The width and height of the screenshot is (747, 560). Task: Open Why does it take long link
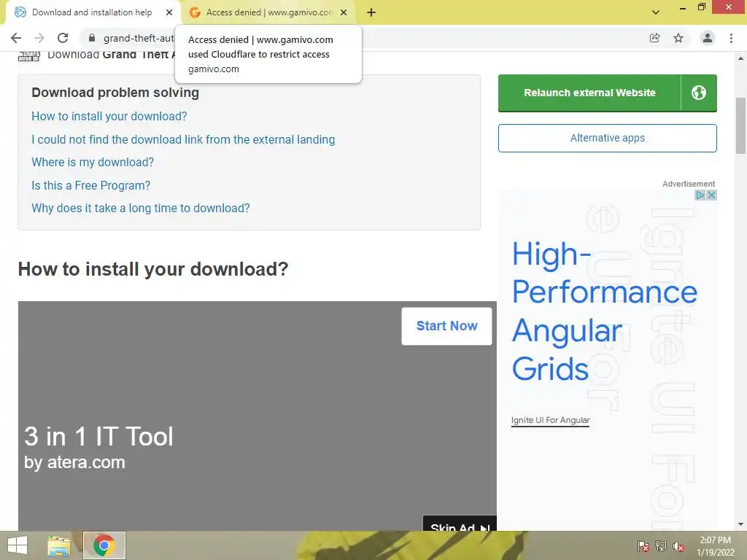click(x=141, y=208)
